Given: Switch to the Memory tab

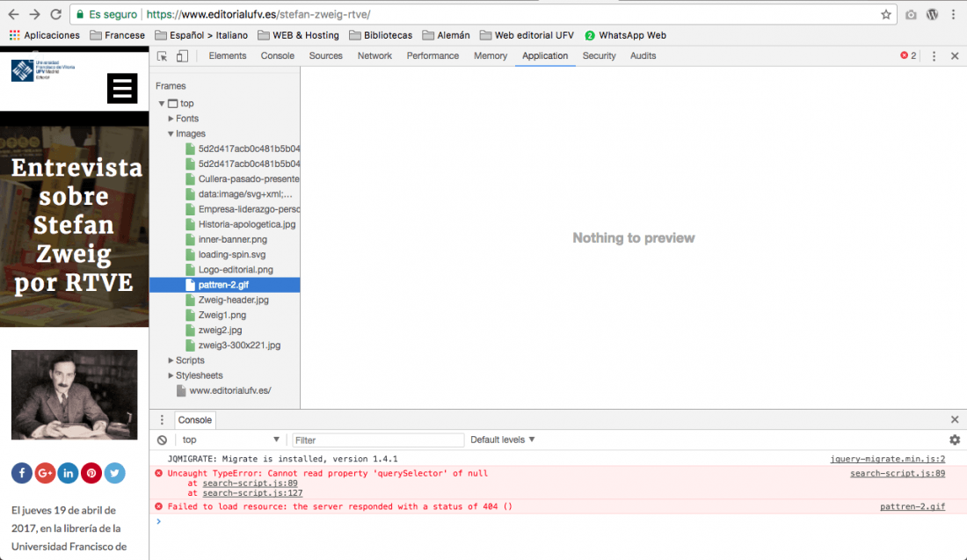Looking at the screenshot, I should (x=491, y=55).
